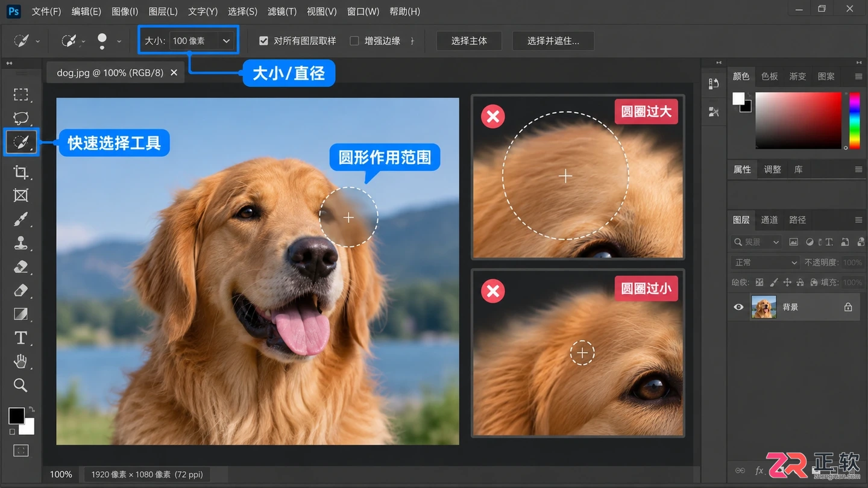Image resolution: width=868 pixels, height=488 pixels.
Task: Open the 滤镜(T) menu
Action: click(x=282, y=11)
